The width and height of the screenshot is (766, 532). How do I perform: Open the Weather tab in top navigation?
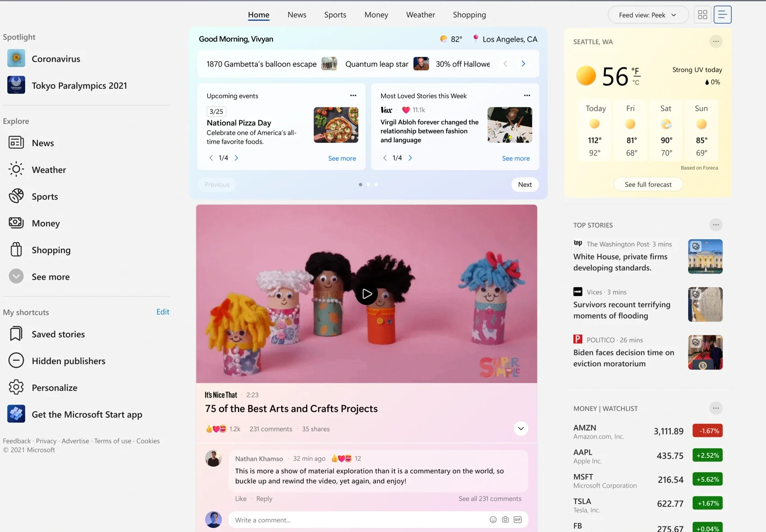click(x=420, y=15)
